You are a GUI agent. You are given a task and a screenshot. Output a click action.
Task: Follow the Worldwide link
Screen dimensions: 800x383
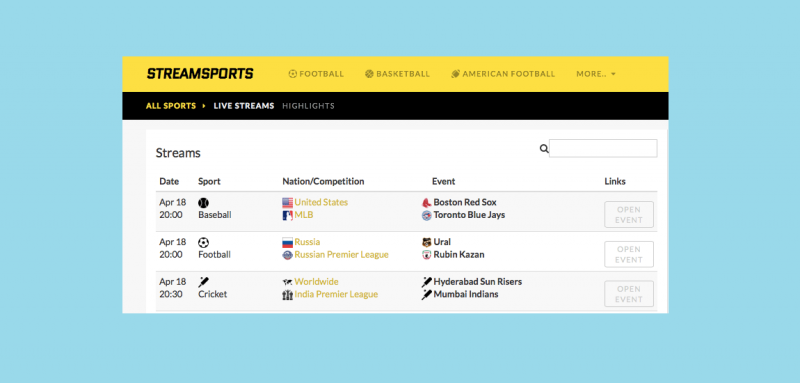click(x=316, y=282)
